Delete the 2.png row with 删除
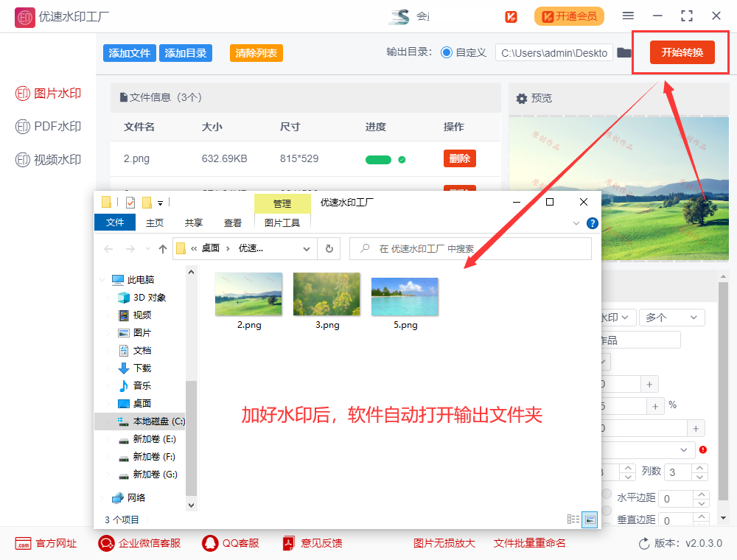The height and width of the screenshot is (560, 737). (460, 159)
